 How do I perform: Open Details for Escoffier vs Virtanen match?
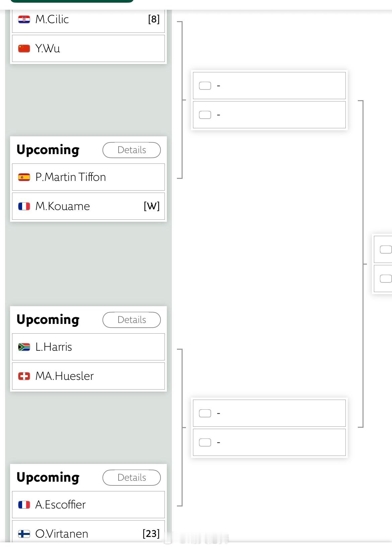[132, 478]
